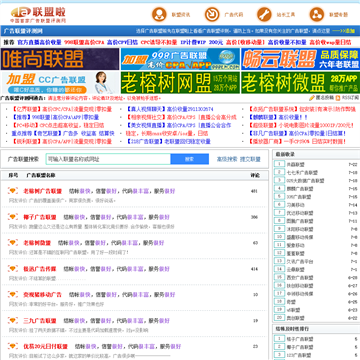The height and width of the screenshot is (360, 360).
Task: Click the diamond icon beside 老榕树微盟
Action: [x=13, y=243]
